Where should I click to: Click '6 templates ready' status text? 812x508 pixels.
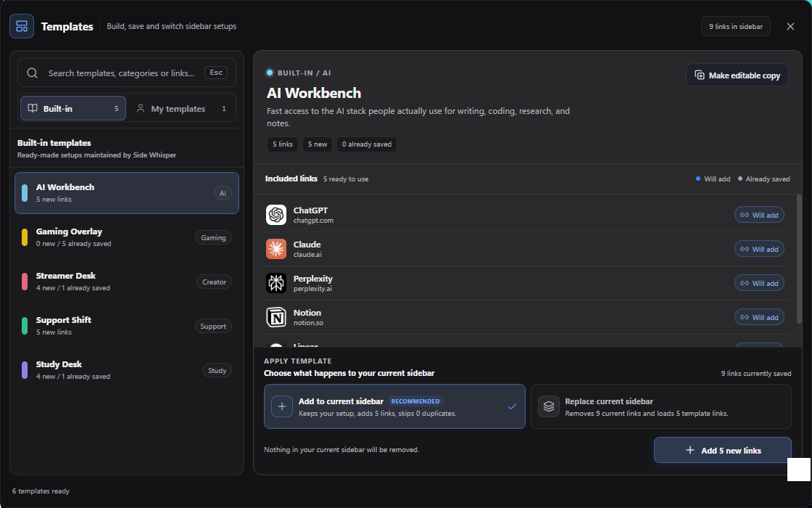pos(41,491)
